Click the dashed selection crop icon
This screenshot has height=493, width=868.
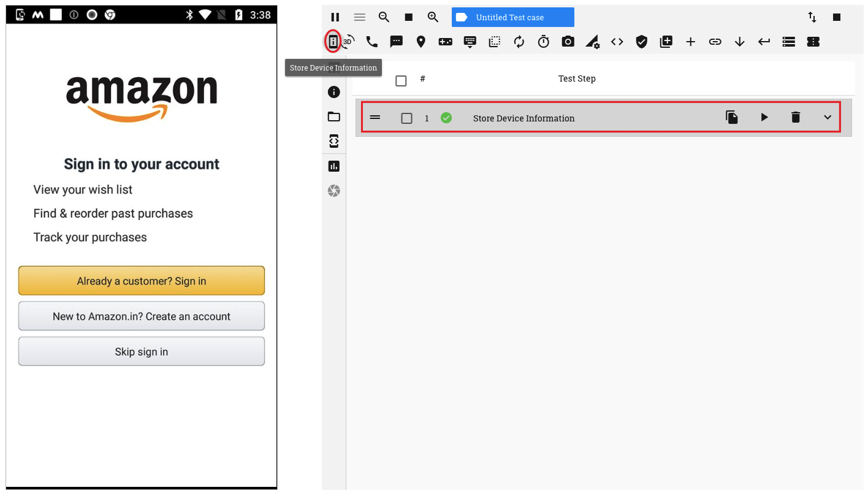pos(495,41)
